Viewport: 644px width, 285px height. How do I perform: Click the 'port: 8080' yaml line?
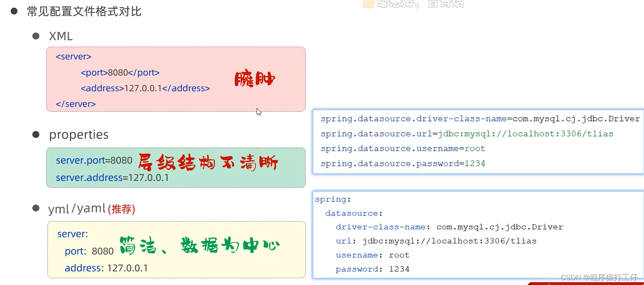pos(89,251)
